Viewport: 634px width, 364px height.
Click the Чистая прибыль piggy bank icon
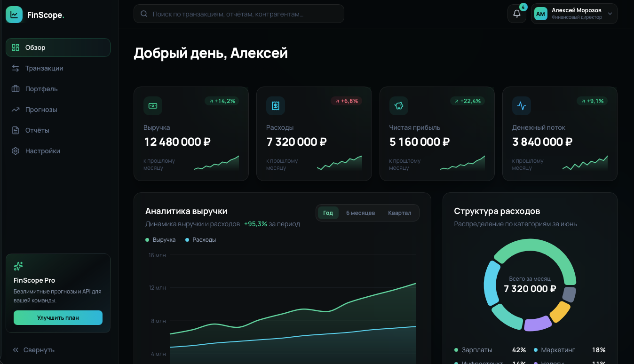click(399, 106)
